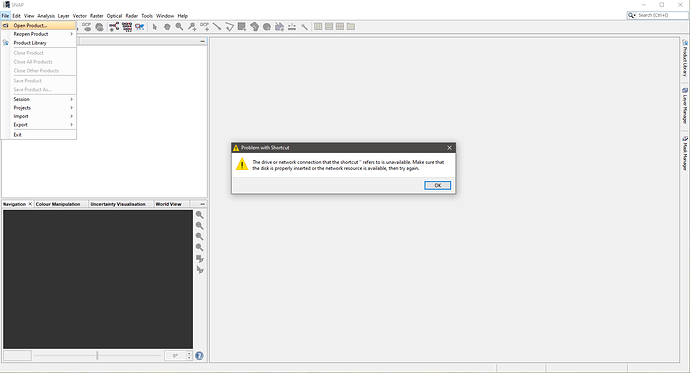The image size is (690, 373).
Task: Activate the pan hand tool
Action: click(x=167, y=27)
